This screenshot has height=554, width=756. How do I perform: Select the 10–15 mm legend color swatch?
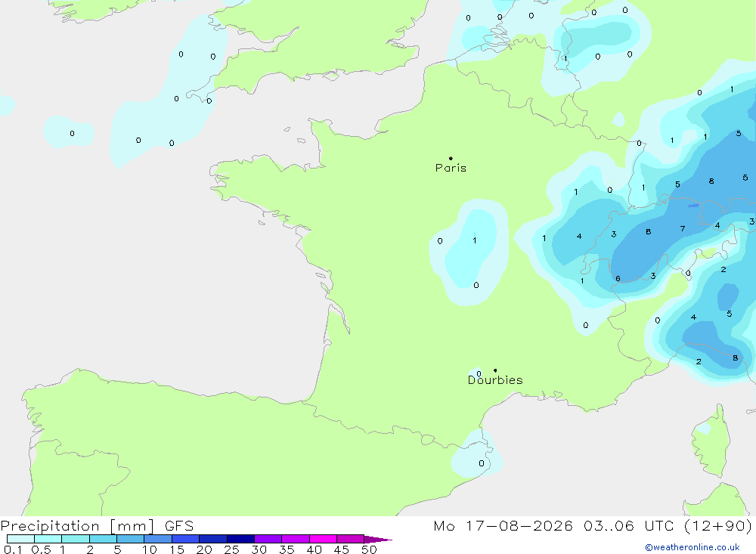[158, 539]
